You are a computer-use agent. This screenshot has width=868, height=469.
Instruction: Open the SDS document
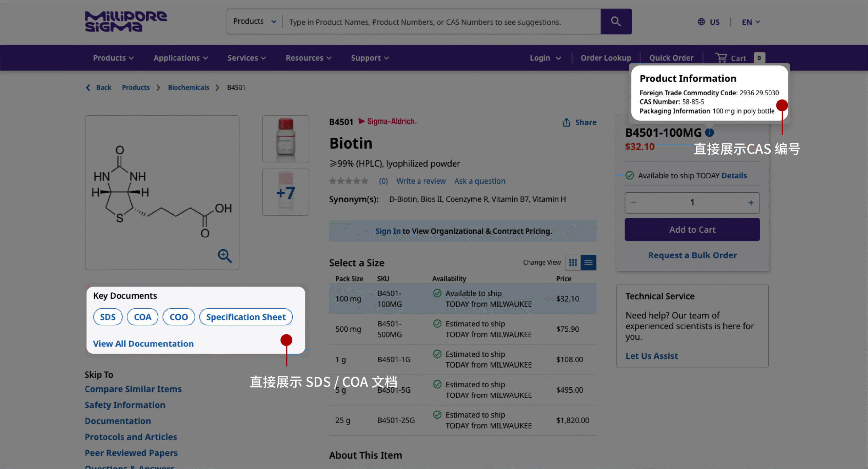tap(108, 317)
